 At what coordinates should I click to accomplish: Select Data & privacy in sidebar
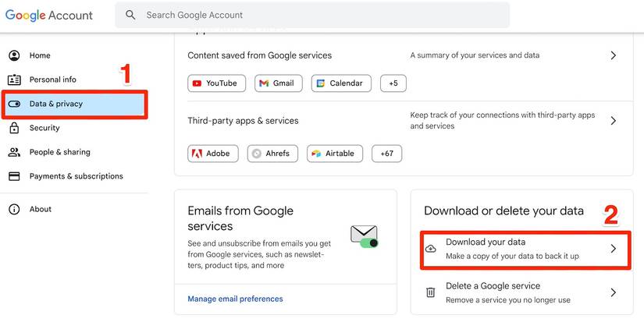click(75, 104)
